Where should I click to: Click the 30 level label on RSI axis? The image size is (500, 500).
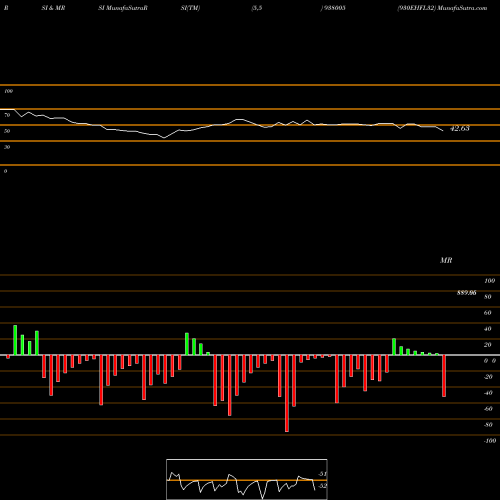(x=7, y=147)
